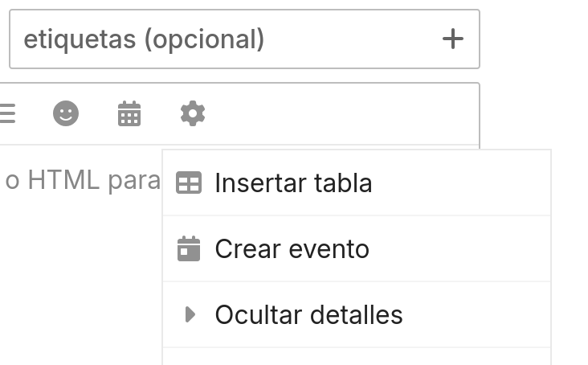The width and height of the screenshot is (588, 365).
Task: Click the plus icon in etiquetas field
Action: coord(452,39)
